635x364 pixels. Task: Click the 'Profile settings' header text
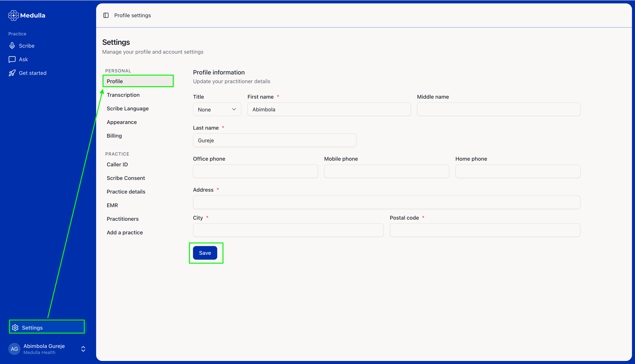pyautogui.click(x=132, y=15)
